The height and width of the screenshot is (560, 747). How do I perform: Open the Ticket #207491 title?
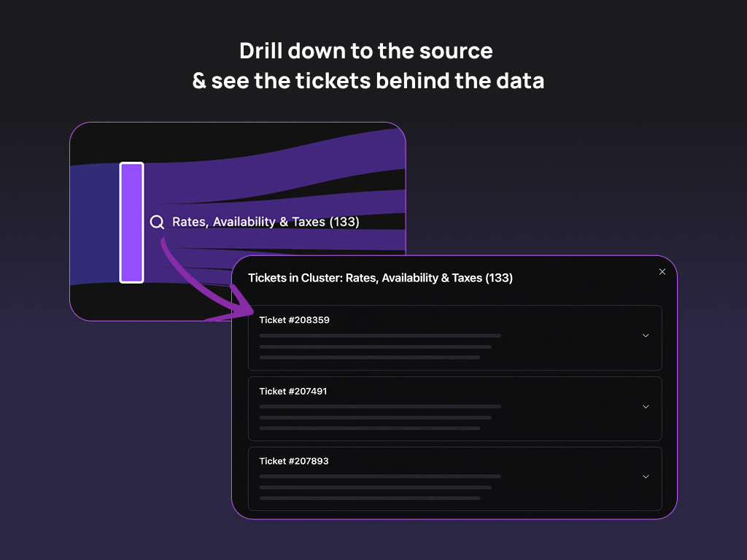click(293, 392)
